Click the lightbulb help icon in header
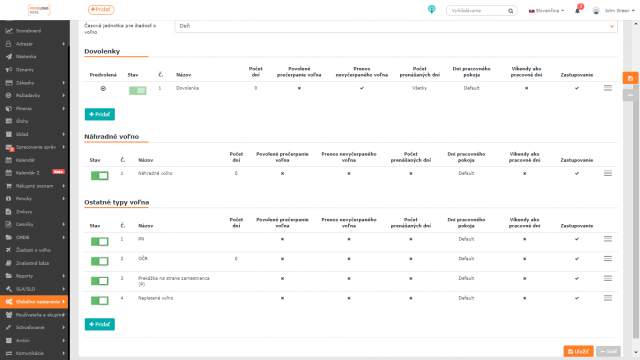 (x=431, y=9)
